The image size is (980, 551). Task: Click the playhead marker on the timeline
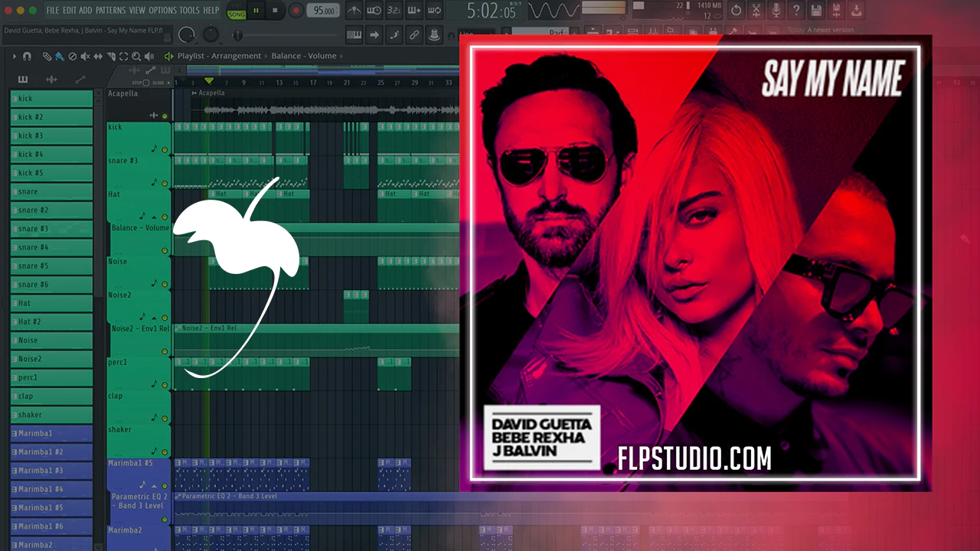pos(208,80)
